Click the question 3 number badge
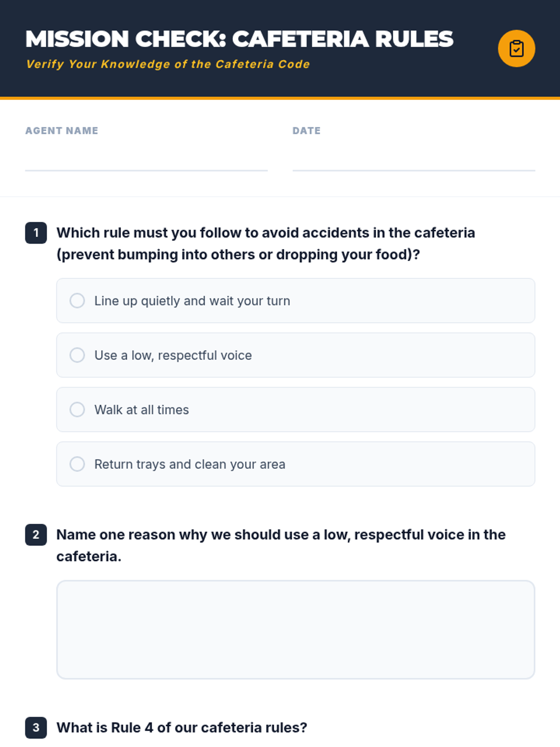560x747 pixels. (36, 727)
